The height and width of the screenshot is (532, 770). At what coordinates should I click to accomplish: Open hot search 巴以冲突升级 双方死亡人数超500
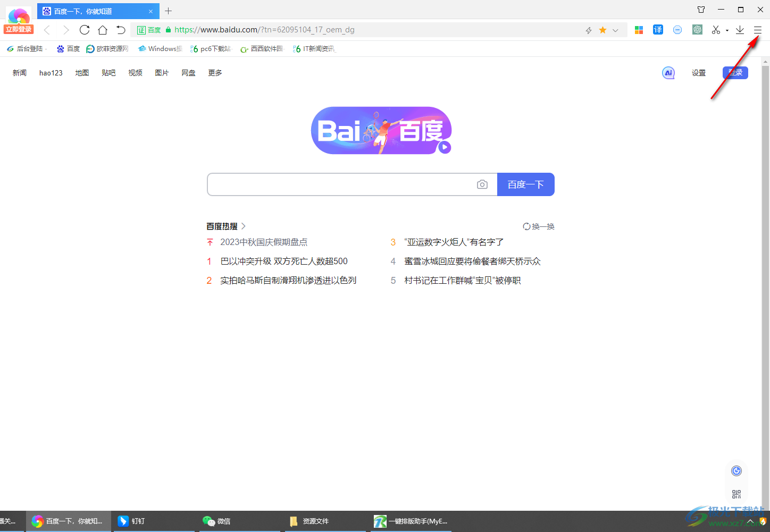(284, 261)
